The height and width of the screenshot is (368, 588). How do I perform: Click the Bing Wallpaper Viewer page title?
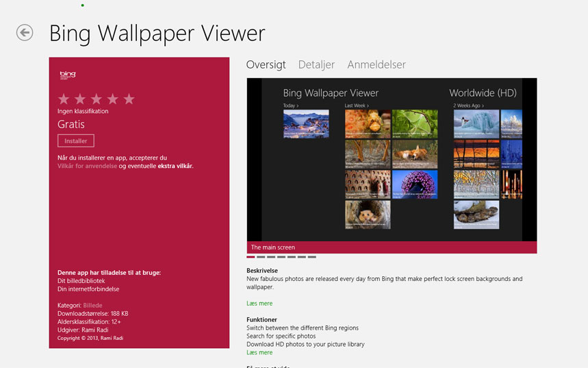[x=157, y=34]
